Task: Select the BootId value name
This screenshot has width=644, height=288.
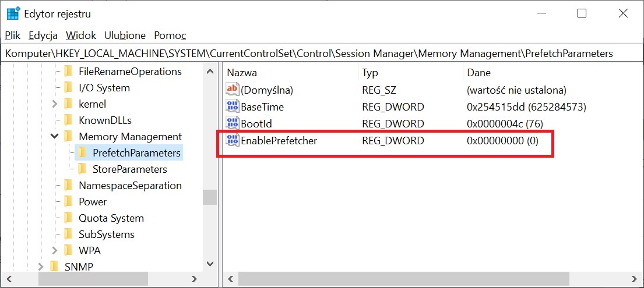Action: tap(256, 124)
